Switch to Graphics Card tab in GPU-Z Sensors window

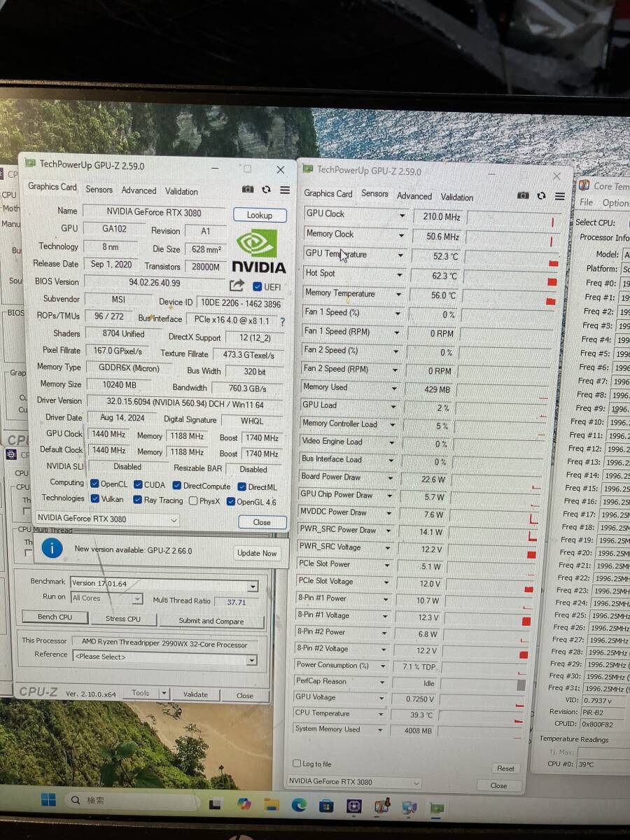(328, 193)
